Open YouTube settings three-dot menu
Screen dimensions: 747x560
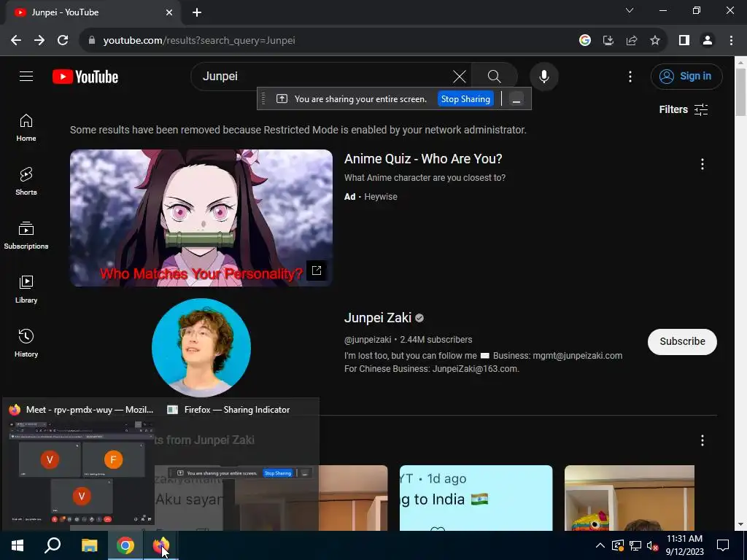(630, 77)
